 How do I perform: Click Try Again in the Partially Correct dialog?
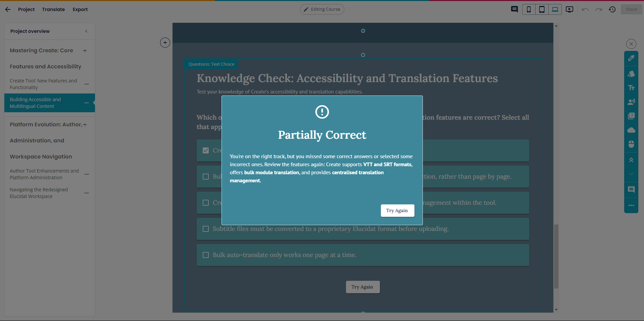tap(397, 210)
